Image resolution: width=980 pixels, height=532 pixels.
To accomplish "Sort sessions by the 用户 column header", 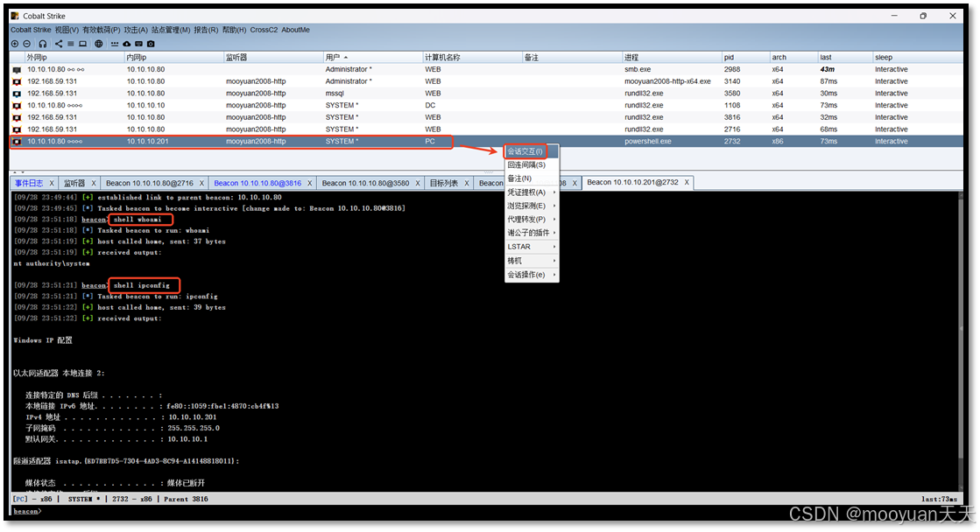I will pos(372,58).
